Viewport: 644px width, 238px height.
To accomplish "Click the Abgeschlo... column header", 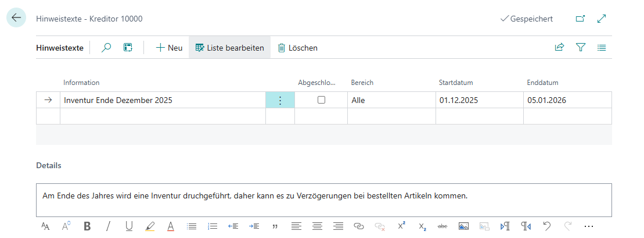I will point(317,83).
